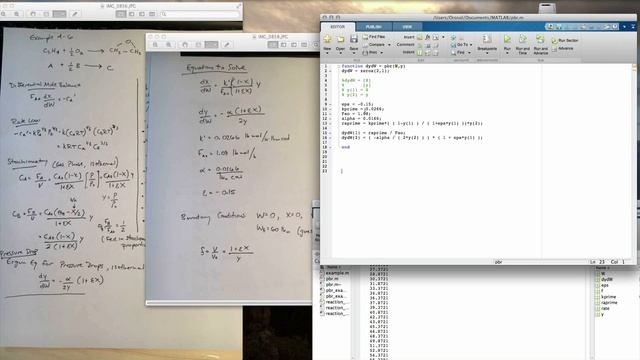The image size is (640, 360).
Task: Open dropdown arrow below Run button
Action: tap(507, 53)
